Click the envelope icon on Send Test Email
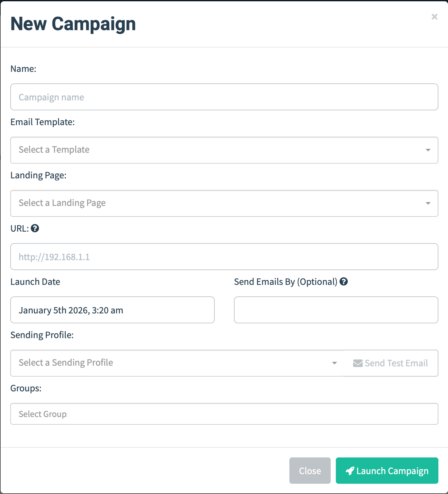The width and height of the screenshot is (448, 494). [358, 363]
